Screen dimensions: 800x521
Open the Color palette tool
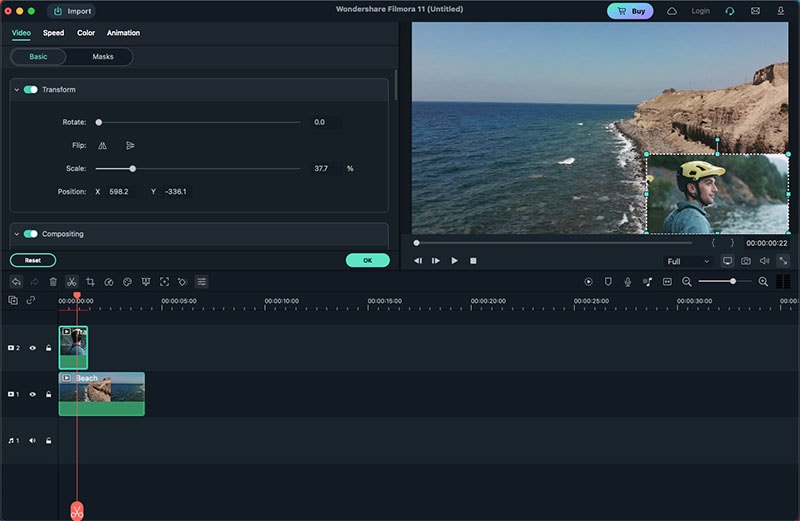coord(128,282)
